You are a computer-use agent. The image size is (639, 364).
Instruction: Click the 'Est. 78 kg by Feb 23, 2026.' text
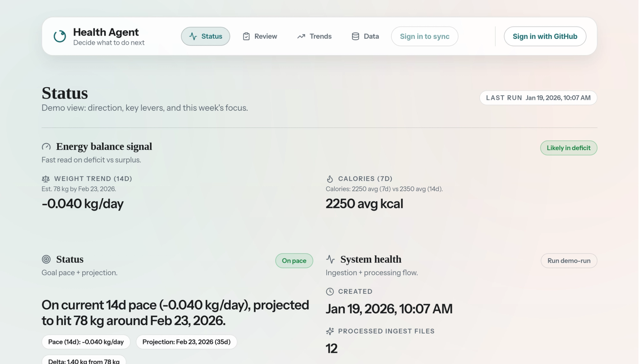(x=79, y=189)
